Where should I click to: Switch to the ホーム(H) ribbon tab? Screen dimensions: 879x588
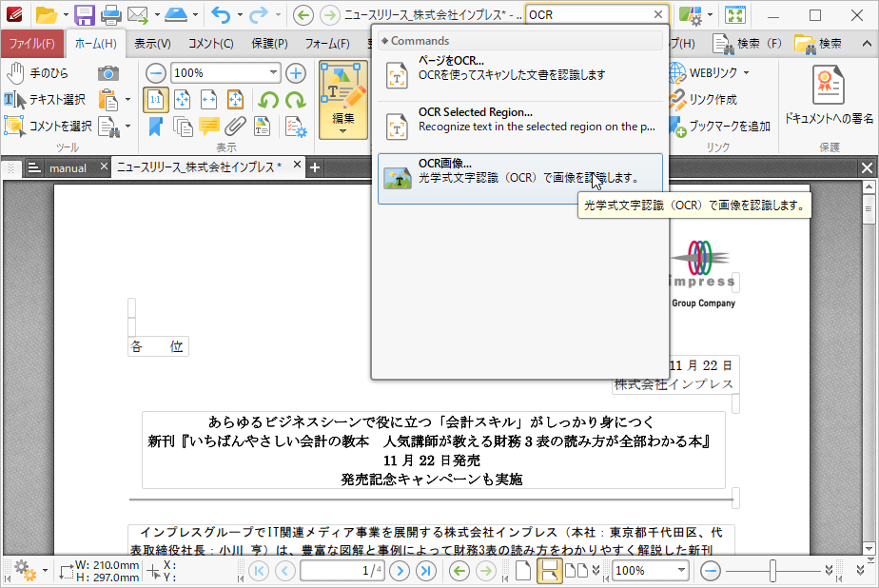tap(95, 44)
